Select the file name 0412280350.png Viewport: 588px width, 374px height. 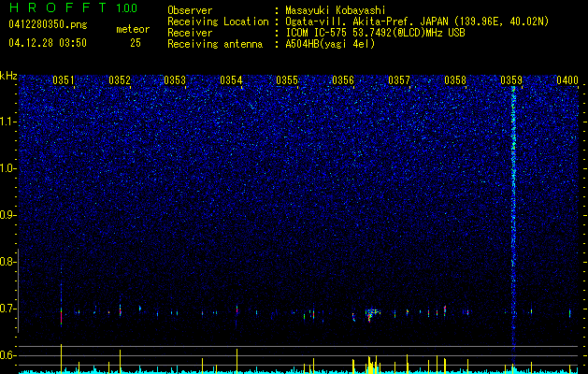click(48, 24)
